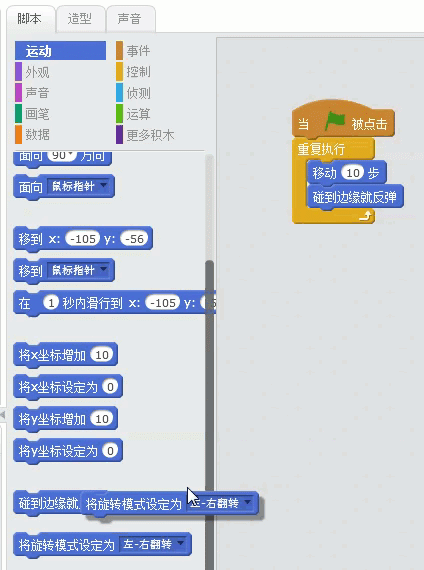This screenshot has height=570, width=424.
Task: Click the 面向 90 方向 block
Action: pyautogui.click(x=62, y=158)
